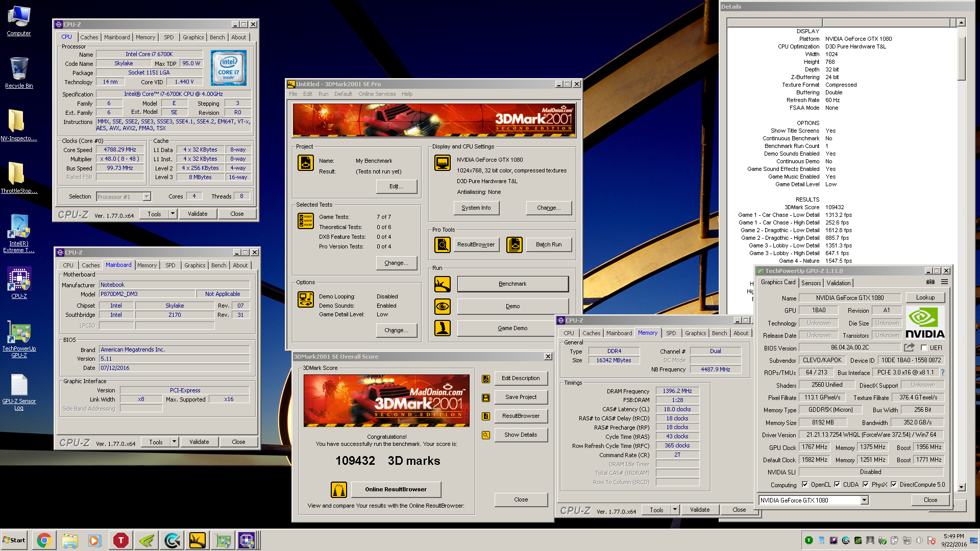Click the system clock in the tray
The height and width of the screenshot is (551, 980).
pyautogui.click(x=954, y=540)
